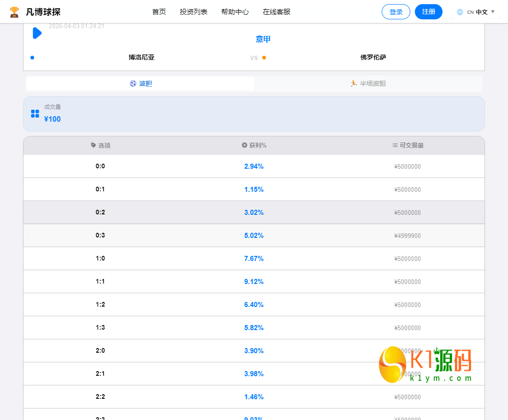
Task: Click the grid icon next to 成交量
Action: tap(35, 113)
